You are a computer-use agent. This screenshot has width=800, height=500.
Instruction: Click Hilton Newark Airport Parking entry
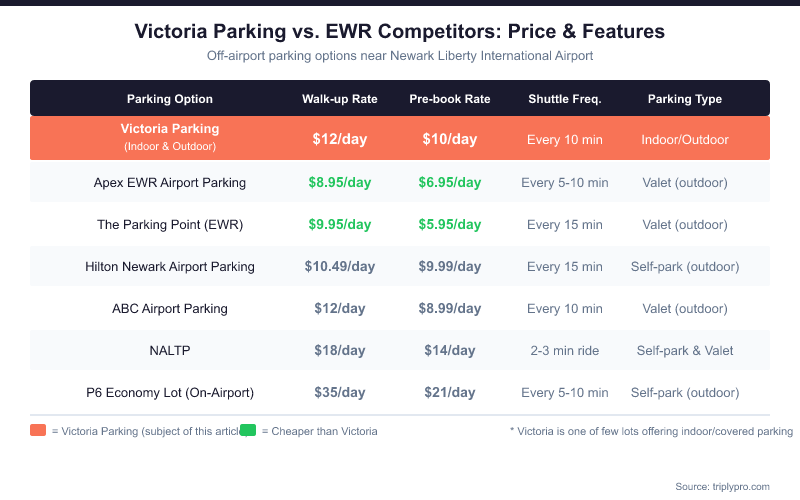point(169,267)
